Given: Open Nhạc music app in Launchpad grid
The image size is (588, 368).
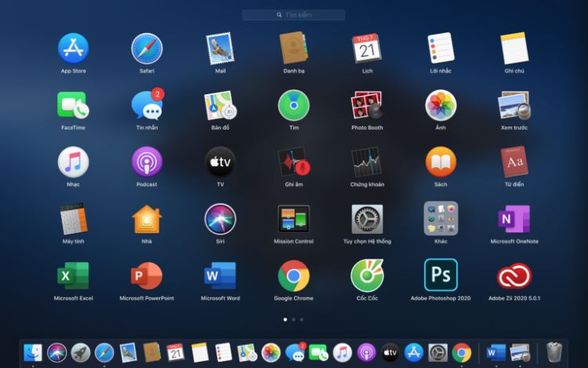Looking at the screenshot, I should [x=73, y=162].
